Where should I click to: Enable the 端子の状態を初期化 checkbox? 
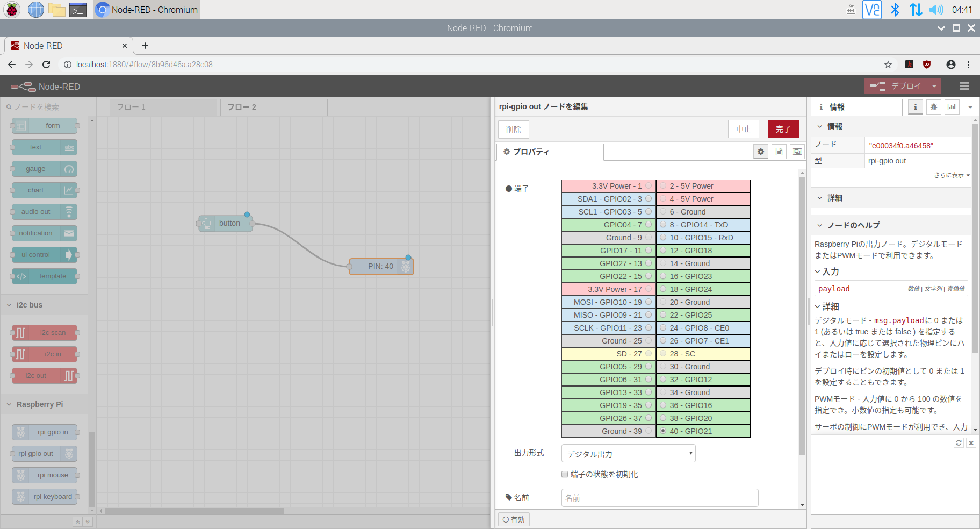[565, 474]
